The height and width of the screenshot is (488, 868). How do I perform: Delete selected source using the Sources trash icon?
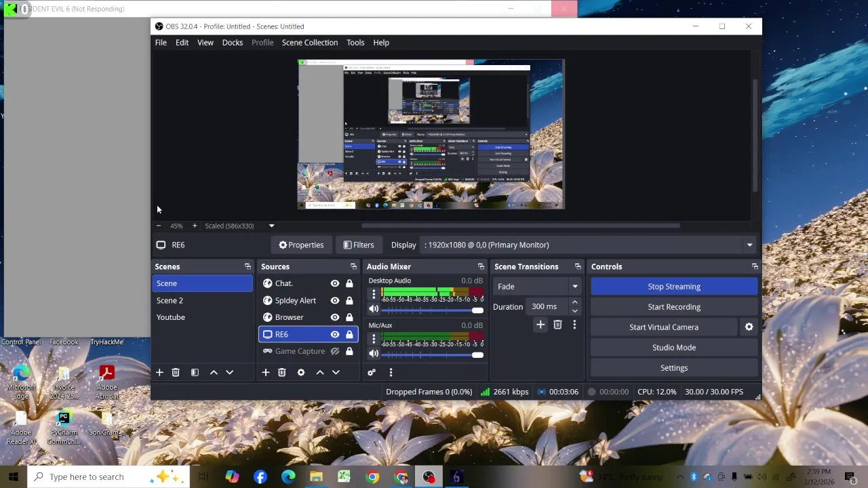click(282, 372)
